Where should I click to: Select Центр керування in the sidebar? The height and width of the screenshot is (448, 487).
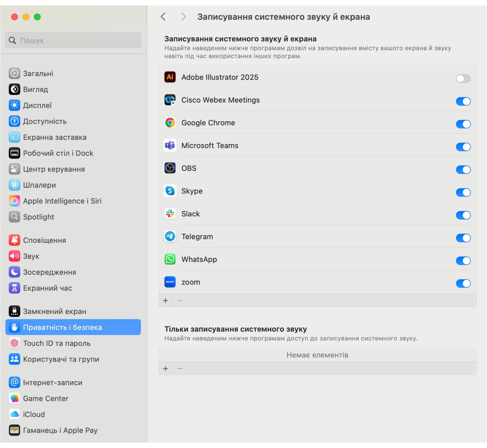pyautogui.click(x=54, y=169)
